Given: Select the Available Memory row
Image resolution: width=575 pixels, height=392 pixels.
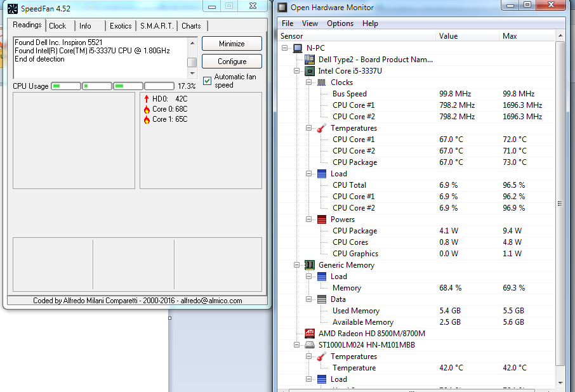Looking at the screenshot, I should [x=416, y=322].
